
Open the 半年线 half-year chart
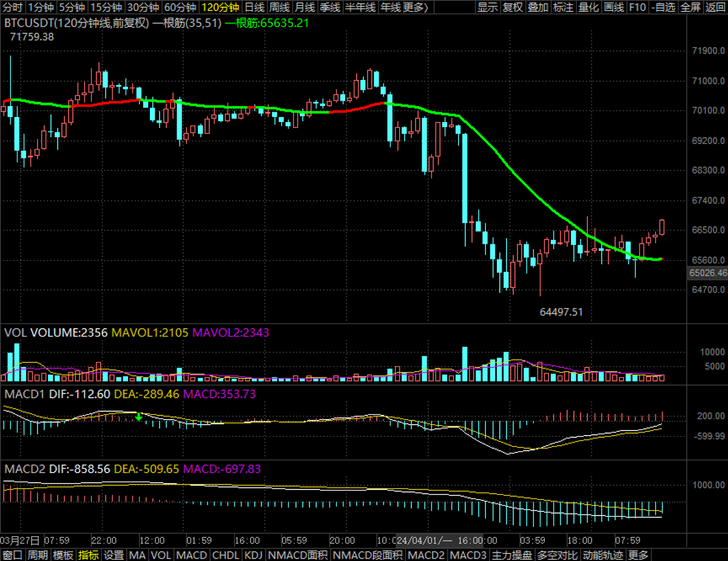tap(360, 7)
